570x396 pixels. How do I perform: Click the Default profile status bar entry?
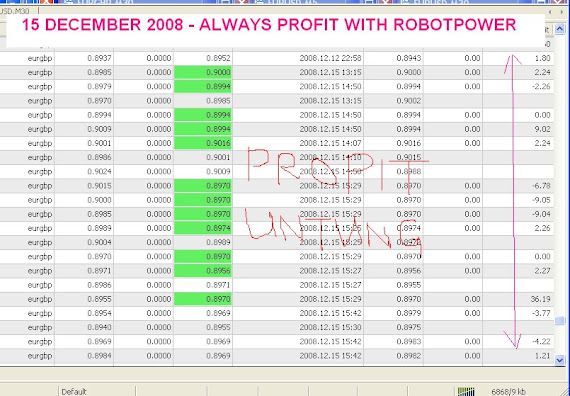click(74, 392)
